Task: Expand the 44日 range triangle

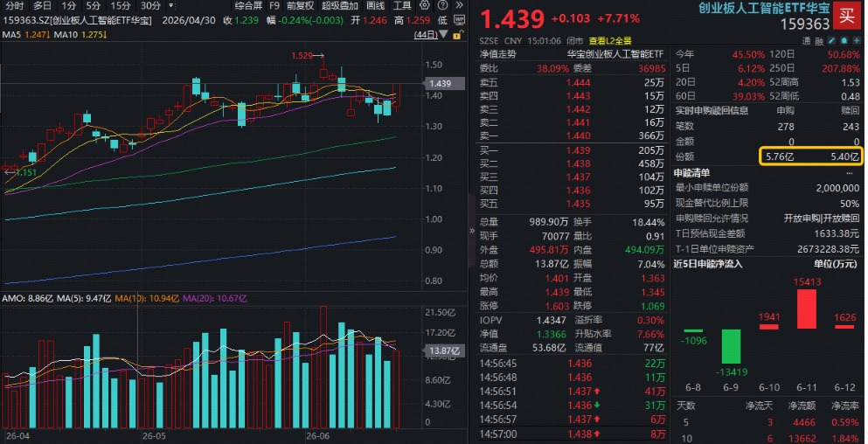Action: pos(443,35)
